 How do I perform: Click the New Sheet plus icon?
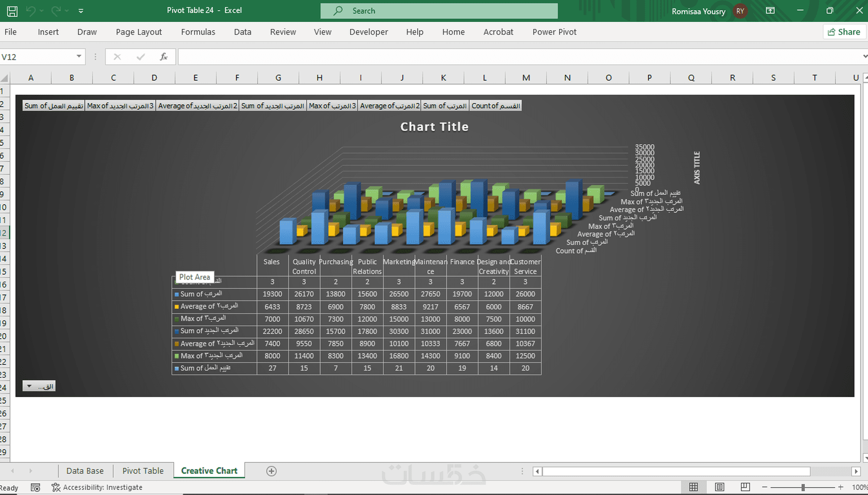tap(272, 471)
